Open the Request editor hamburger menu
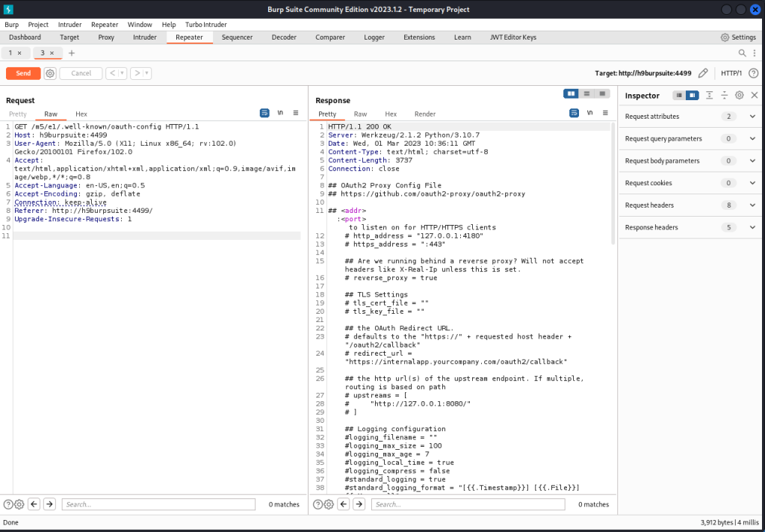 [296, 113]
